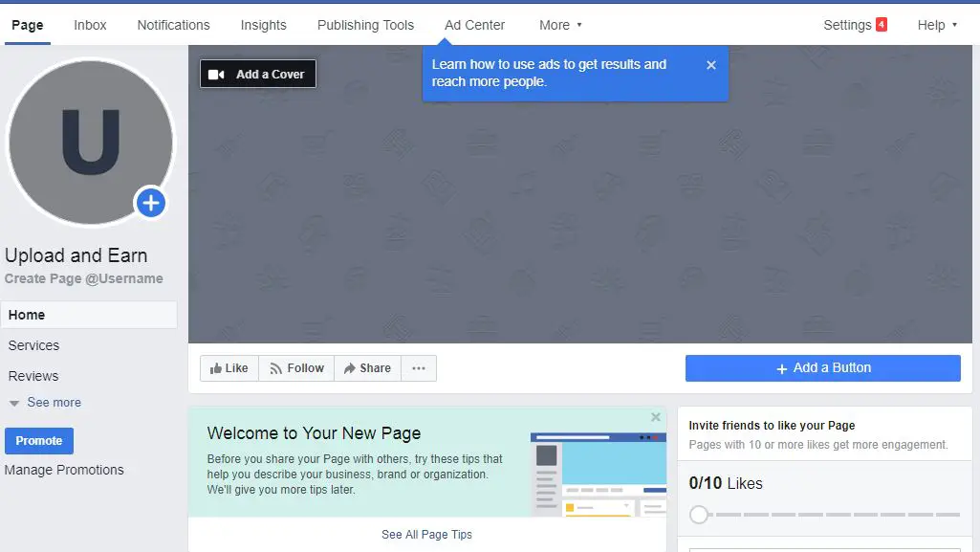
Task: Click the Add a Cover button
Action: [258, 74]
